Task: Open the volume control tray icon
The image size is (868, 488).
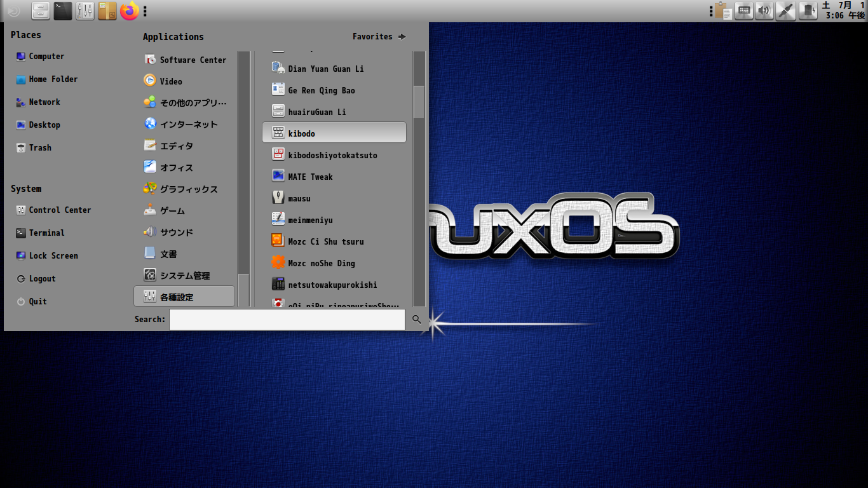Action: tap(764, 11)
